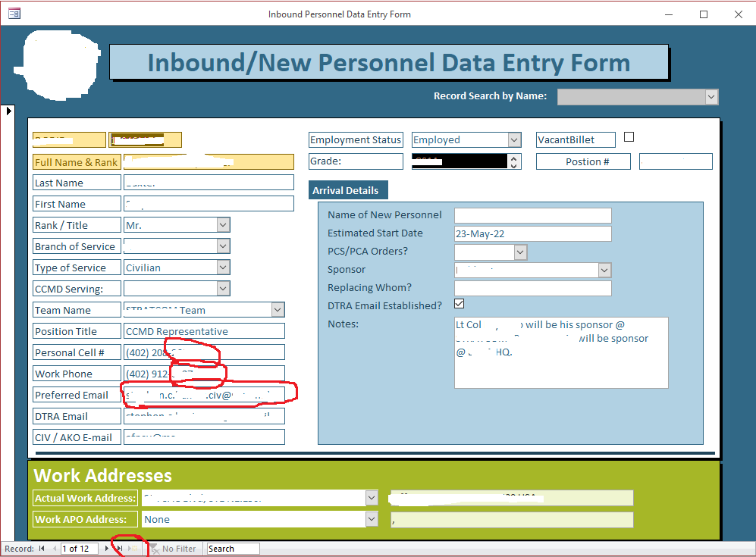
Task: Click inside the record Search box
Action: pos(232,548)
